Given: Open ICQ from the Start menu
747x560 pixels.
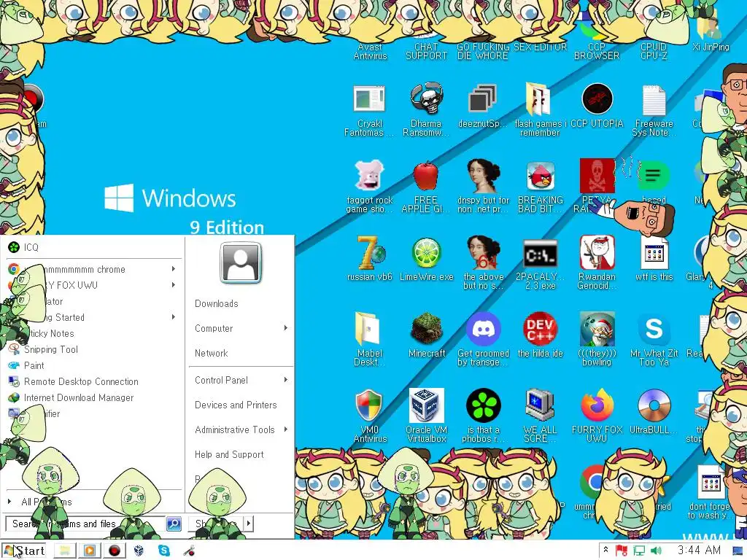Looking at the screenshot, I should point(94,247).
